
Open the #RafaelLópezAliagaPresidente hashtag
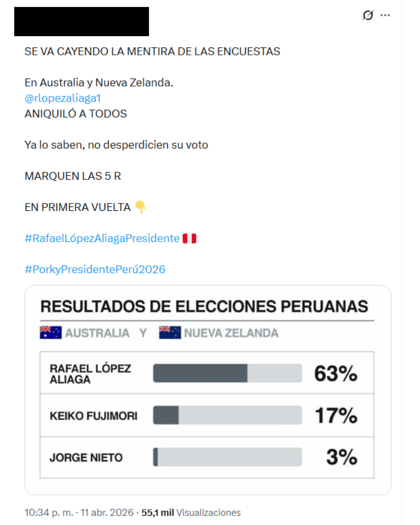(x=102, y=238)
